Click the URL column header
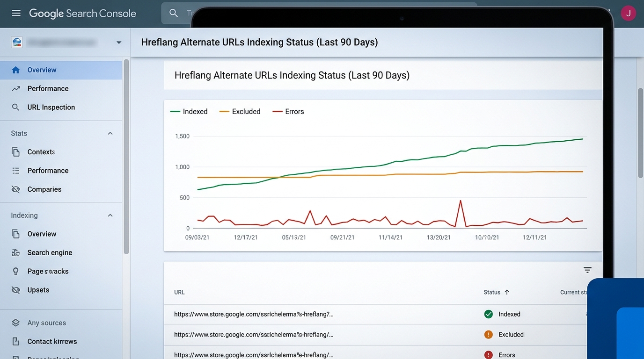The image size is (644, 359). coord(179,293)
